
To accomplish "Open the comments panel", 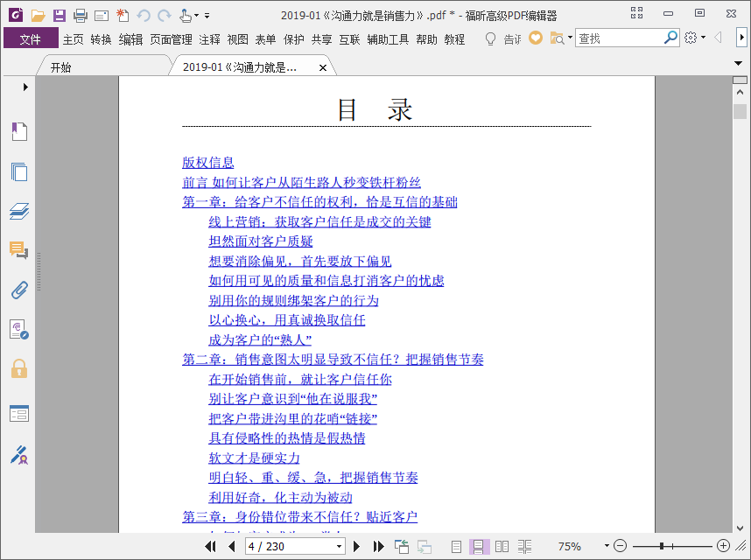I will click(19, 250).
